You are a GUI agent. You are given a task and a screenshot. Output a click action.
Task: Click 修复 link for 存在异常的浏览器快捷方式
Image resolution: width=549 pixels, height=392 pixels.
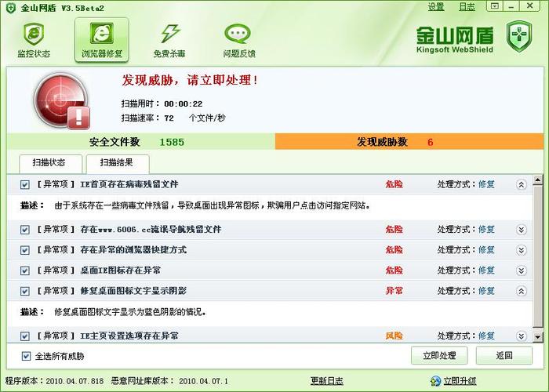point(486,250)
